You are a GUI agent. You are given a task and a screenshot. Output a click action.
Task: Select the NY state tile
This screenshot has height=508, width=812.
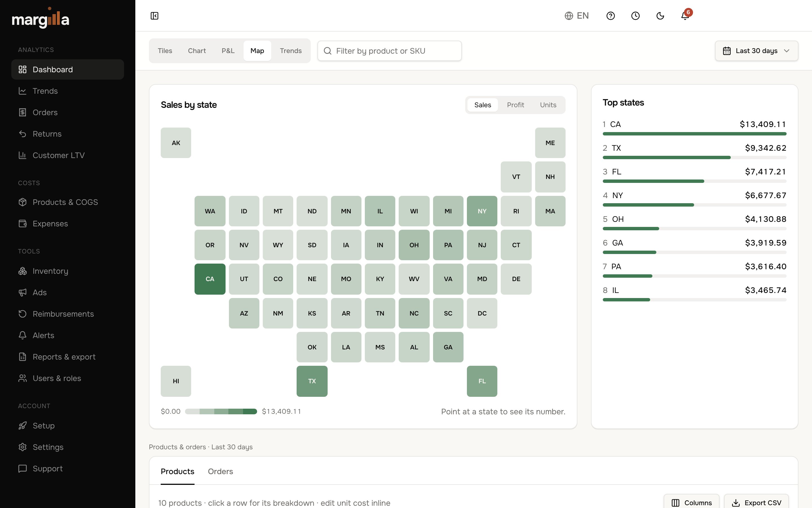pyautogui.click(x=482, y=211)
